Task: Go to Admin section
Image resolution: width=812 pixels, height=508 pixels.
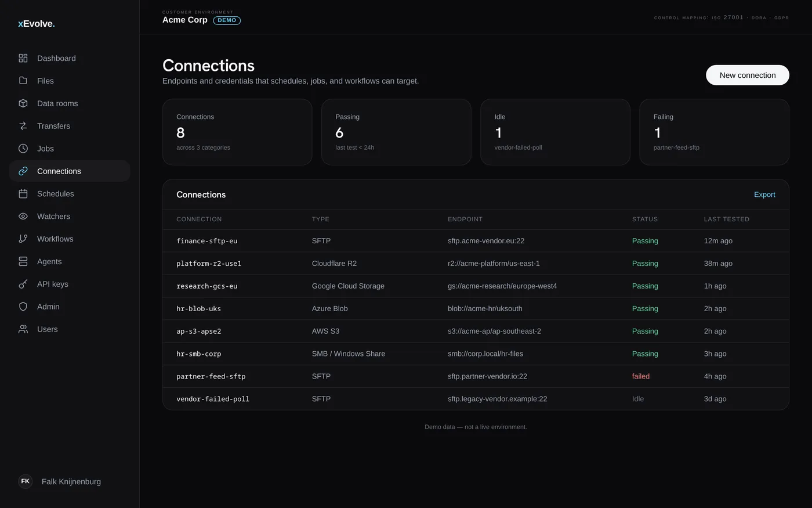Action: click(x=70, y=307)
